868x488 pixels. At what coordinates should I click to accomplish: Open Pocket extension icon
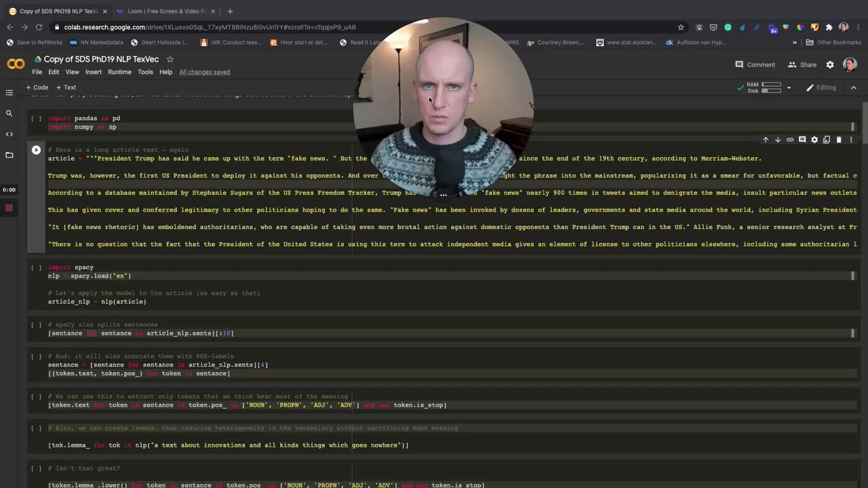click(713, 27)
